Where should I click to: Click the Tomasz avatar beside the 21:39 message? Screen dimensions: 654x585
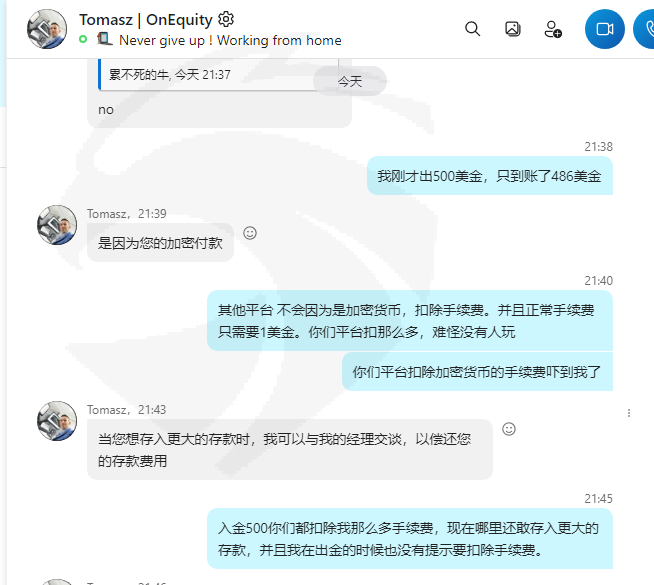[57, 225]
